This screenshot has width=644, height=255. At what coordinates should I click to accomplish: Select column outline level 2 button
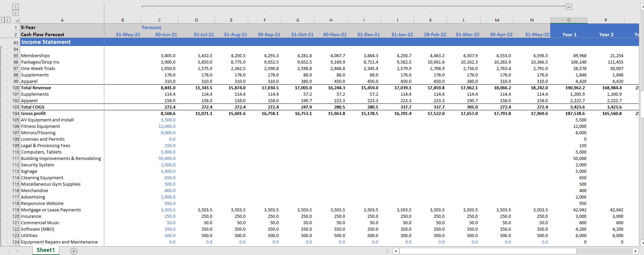coord(16,13)
